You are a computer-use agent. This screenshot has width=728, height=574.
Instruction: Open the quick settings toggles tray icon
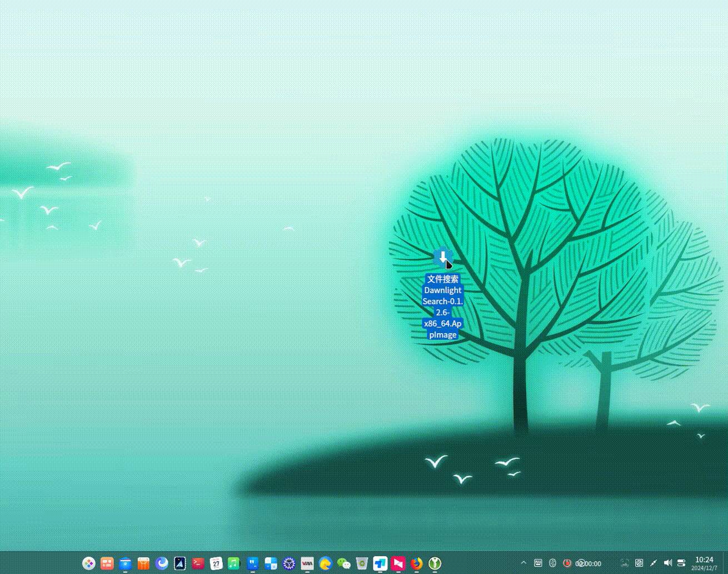point(682,563)
